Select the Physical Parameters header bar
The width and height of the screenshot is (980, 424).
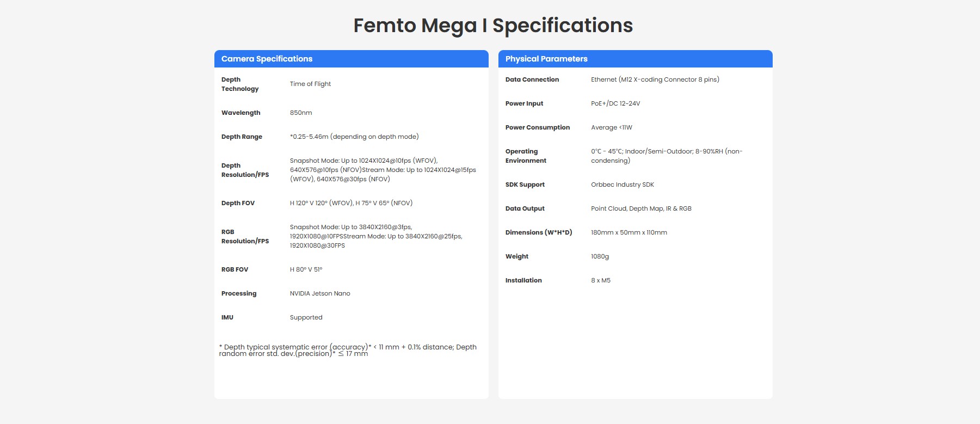pos(635,59)
